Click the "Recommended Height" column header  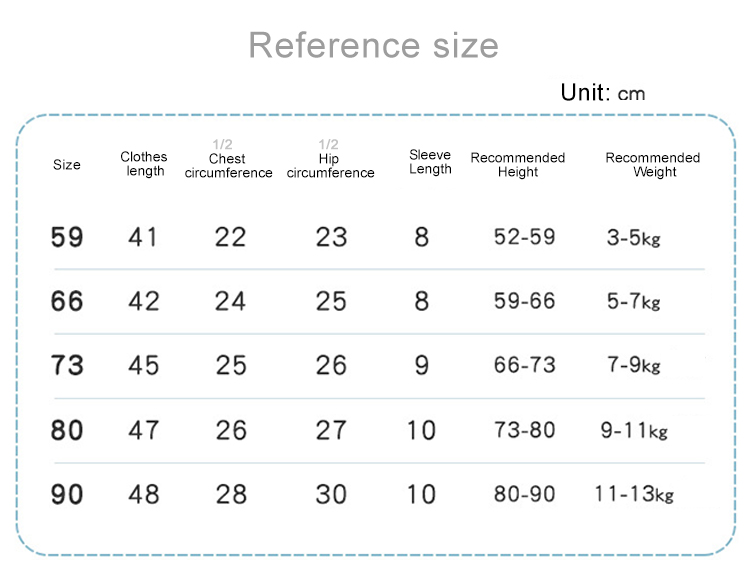coord(517,165)
